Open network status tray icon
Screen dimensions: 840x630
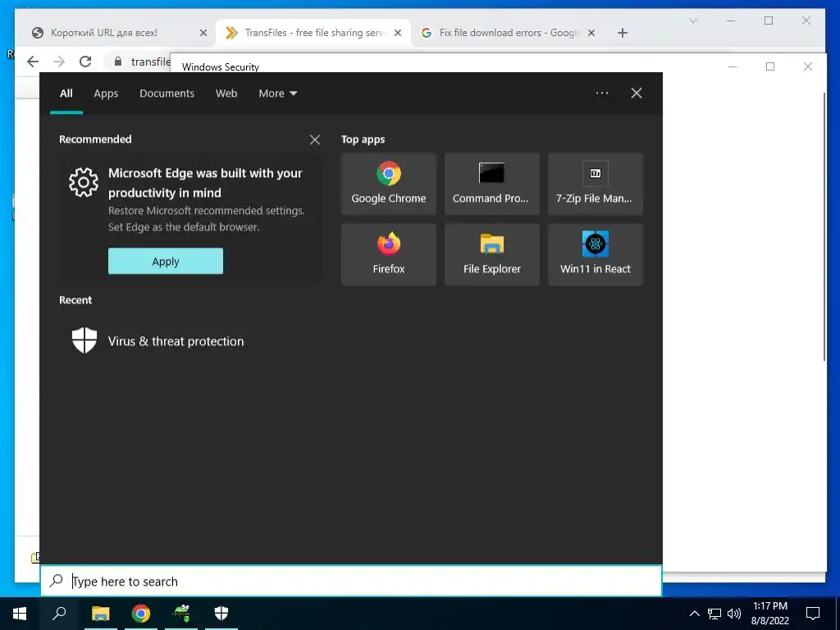click(714, 614)
